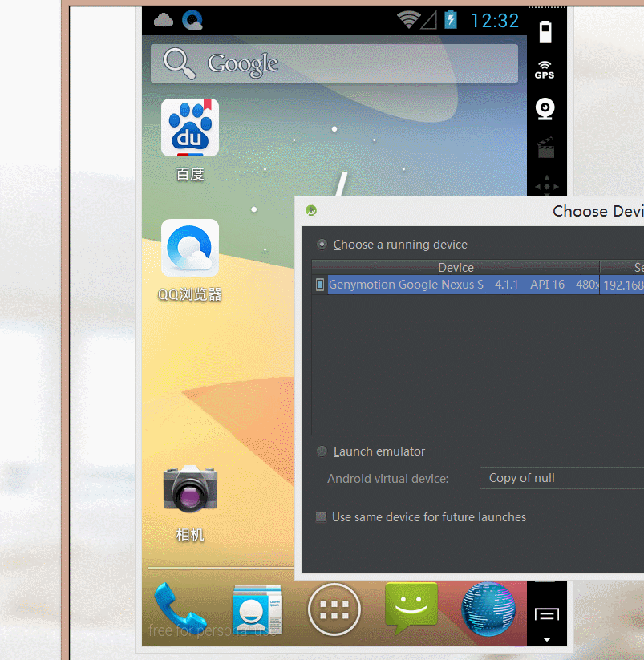Tap the Wi-Fi status icon
Viewport: 644px width, 660px height.
(409, 19)
